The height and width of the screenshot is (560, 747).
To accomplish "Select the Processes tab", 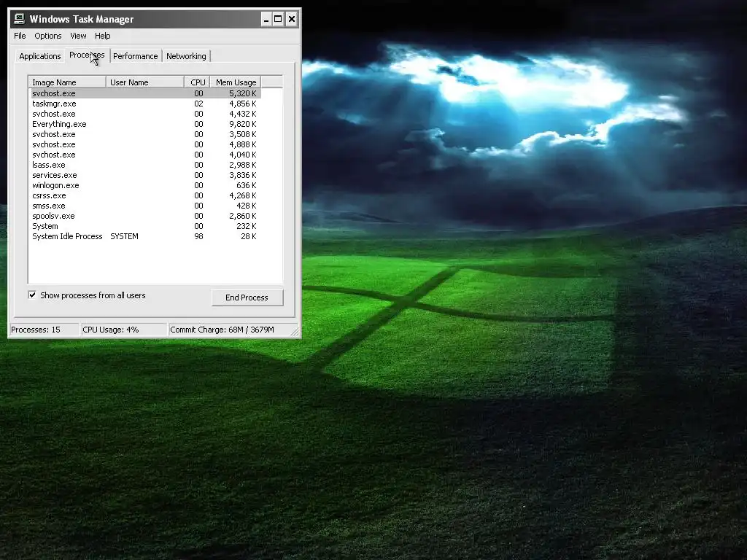I will pos(87,55).
